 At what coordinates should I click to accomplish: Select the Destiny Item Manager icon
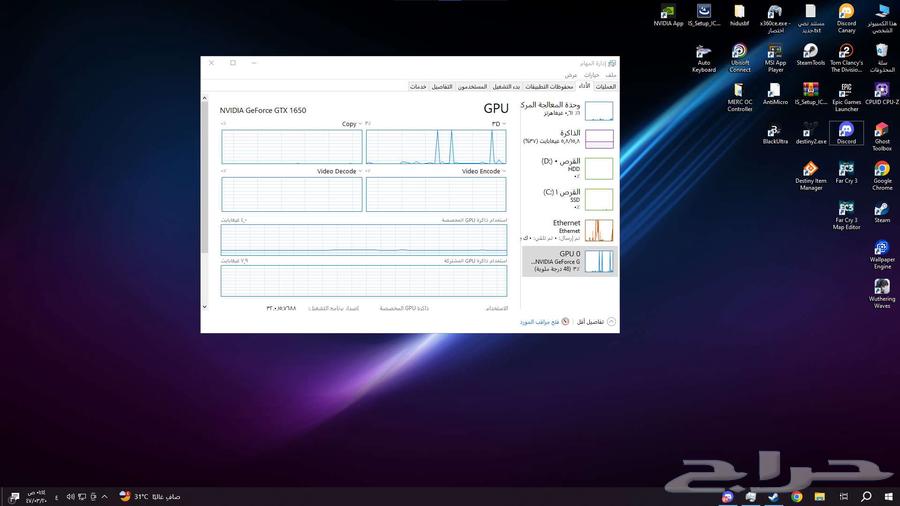coord(810,176)
